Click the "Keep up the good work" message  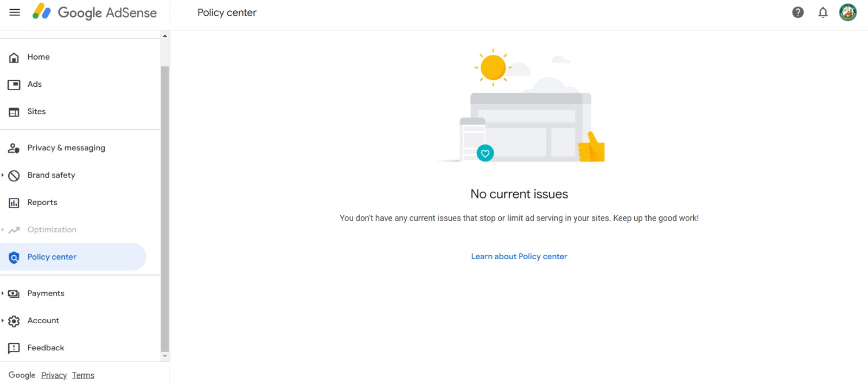(656, 218)
